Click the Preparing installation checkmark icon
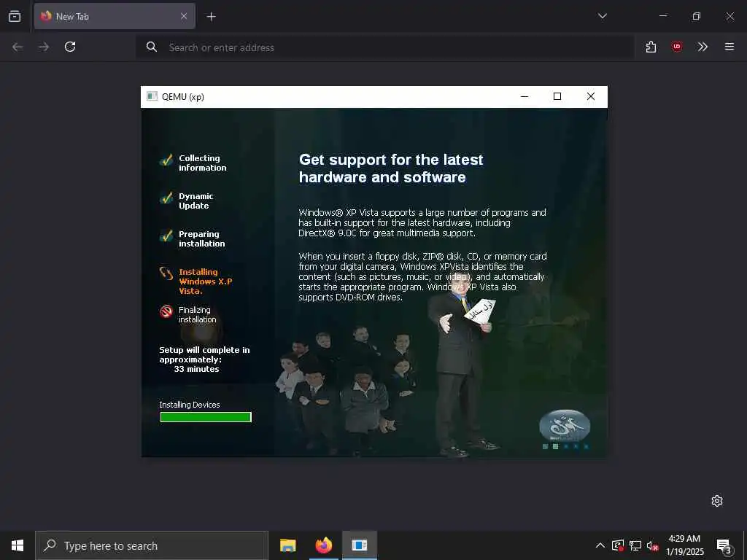The height and width of the screenshot is (560, 747). point(166,236)
